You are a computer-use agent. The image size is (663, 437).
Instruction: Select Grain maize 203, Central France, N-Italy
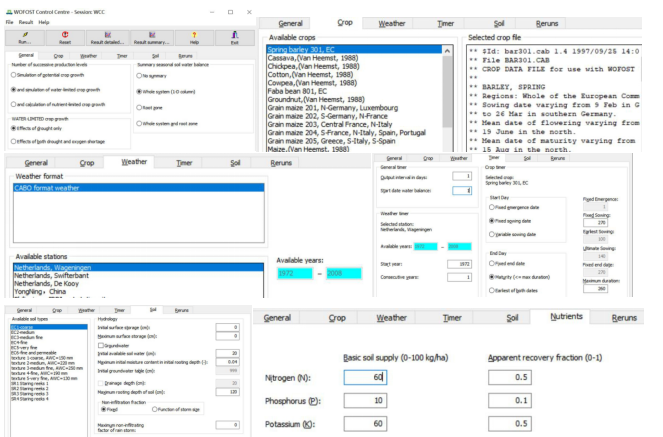click(330, 124)
